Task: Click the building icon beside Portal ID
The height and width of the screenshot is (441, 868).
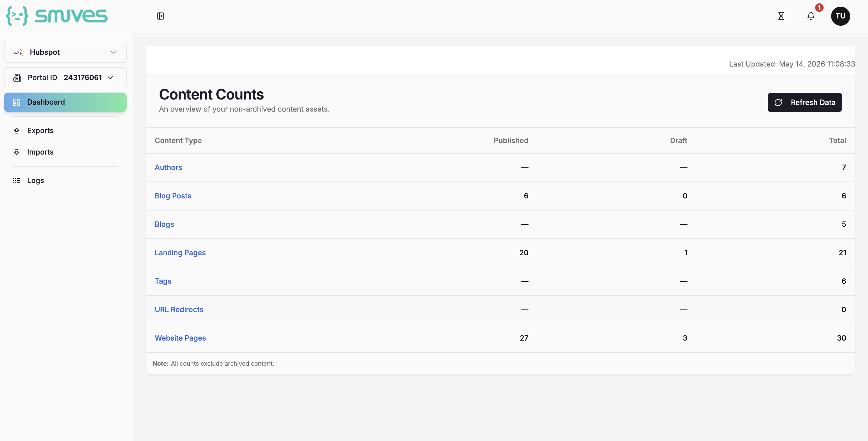Action: point(17,78)
